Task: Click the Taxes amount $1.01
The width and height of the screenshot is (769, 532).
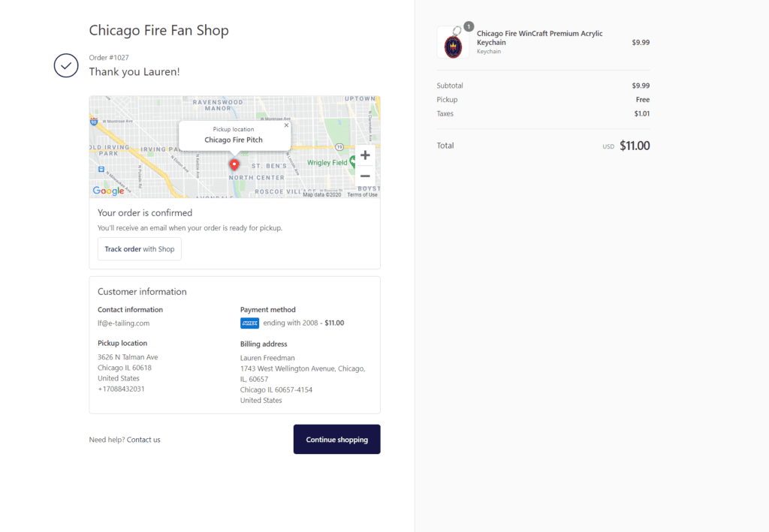Action: 642,113
